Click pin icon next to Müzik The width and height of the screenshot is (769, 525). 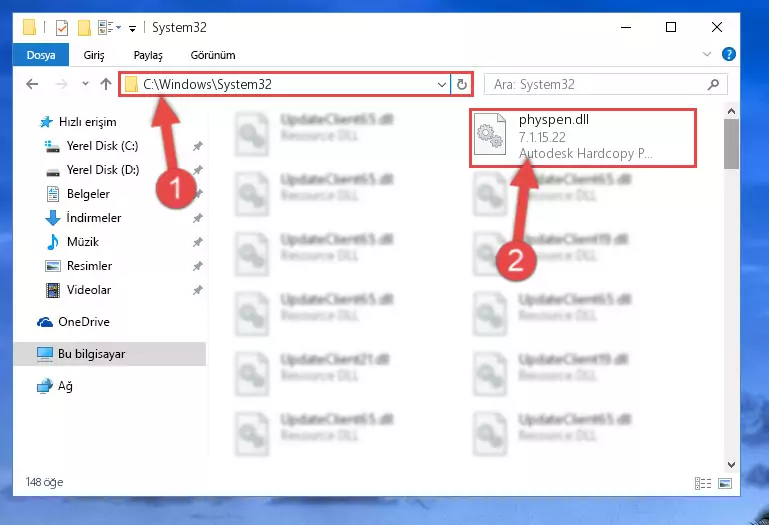click(x=197, y=242)
